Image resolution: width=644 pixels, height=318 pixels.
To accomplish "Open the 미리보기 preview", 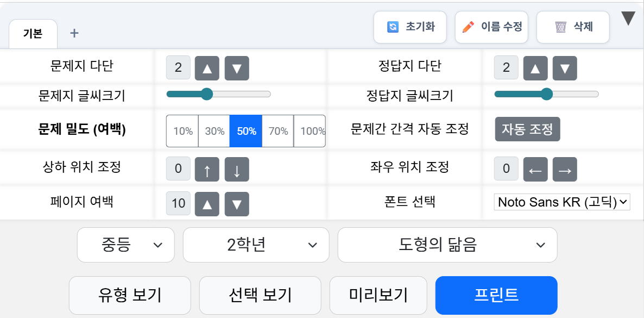I will click(x=378, y=295).
